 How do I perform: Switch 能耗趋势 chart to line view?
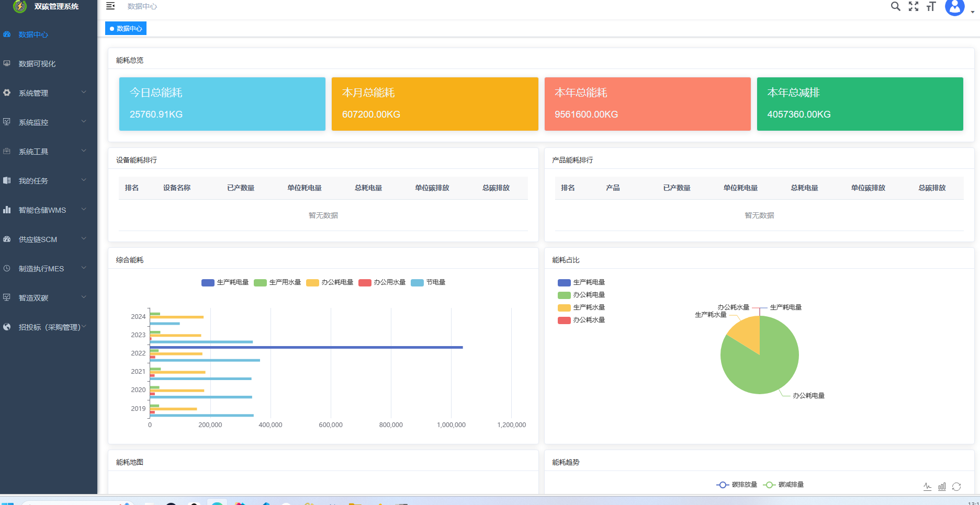(927, 486)
